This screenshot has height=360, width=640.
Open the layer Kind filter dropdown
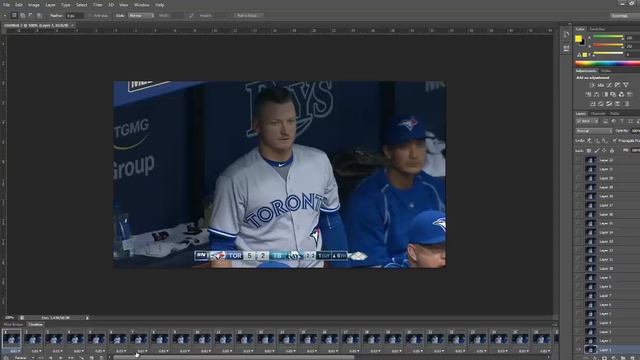click(x=587, y=121)
